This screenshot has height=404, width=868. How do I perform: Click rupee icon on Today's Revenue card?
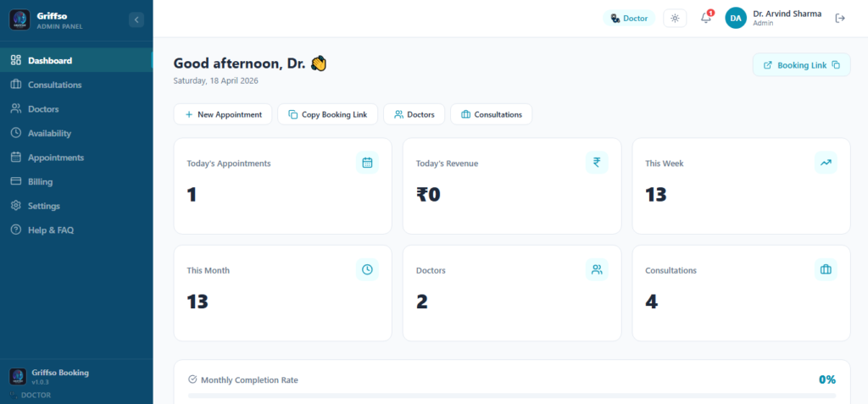(597, 163)
